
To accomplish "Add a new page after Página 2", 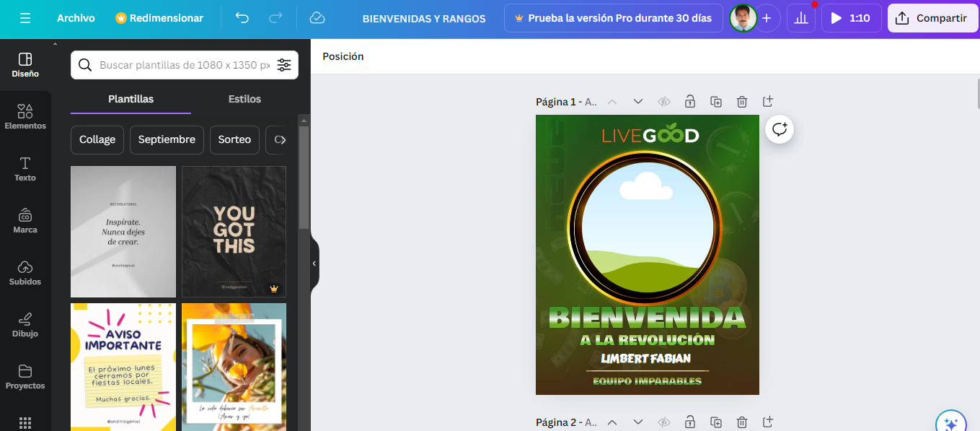I will click(768, 422).
